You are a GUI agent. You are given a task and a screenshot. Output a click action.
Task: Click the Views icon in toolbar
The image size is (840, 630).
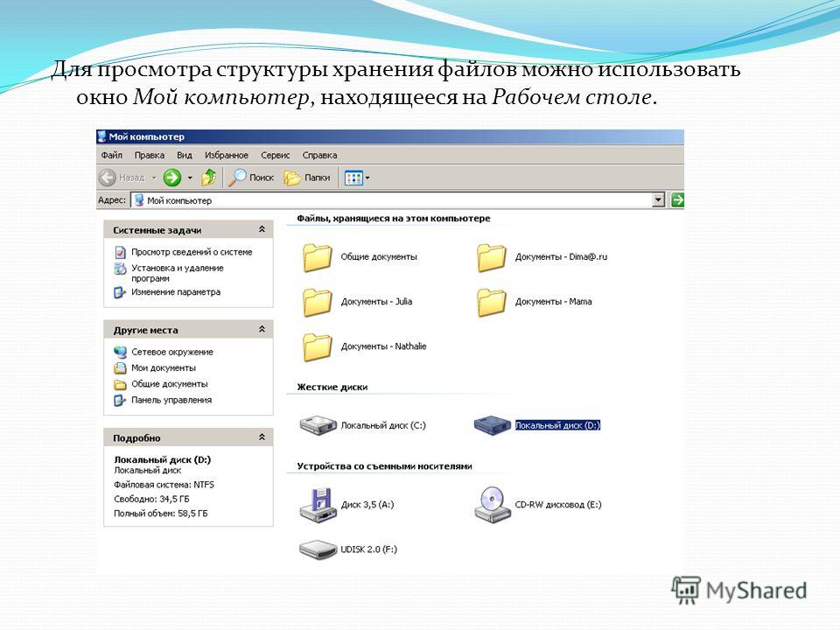click(353, 178)
